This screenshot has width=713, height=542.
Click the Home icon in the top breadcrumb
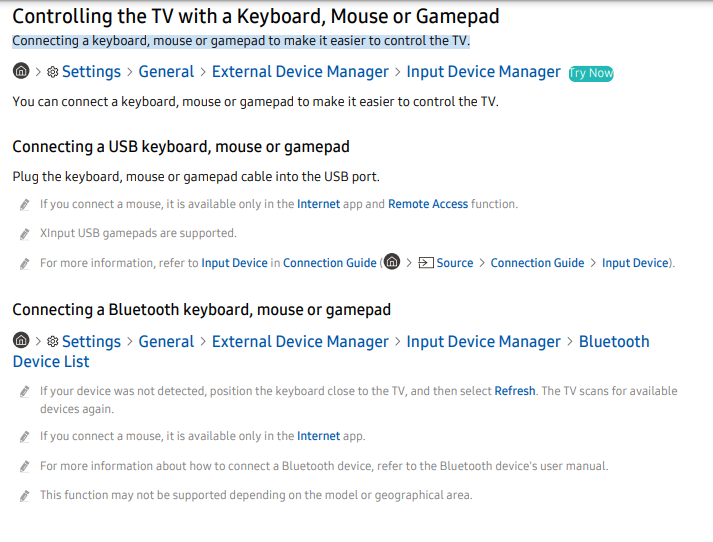coord(21,71)
